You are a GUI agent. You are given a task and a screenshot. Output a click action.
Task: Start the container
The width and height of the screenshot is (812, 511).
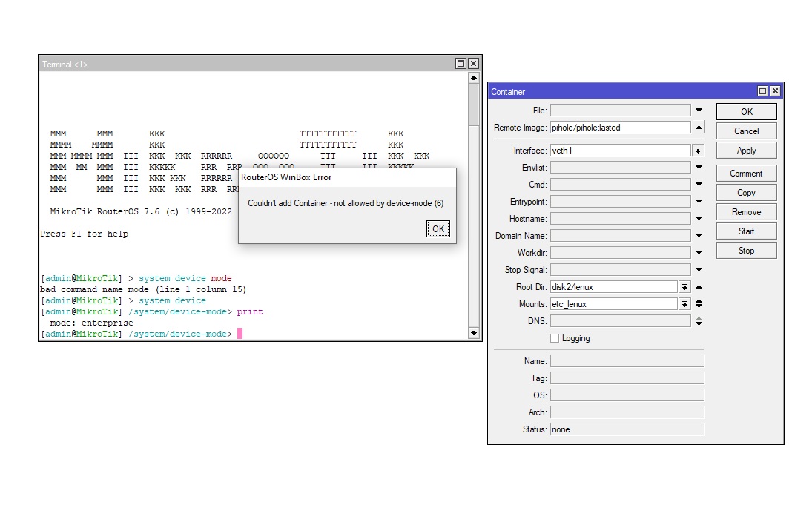pyautogui.click(x=746, y=231)
